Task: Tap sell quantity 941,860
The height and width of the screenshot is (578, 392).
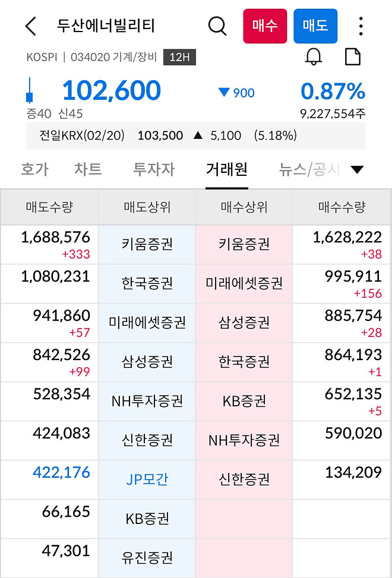Action: click(62, 315)
